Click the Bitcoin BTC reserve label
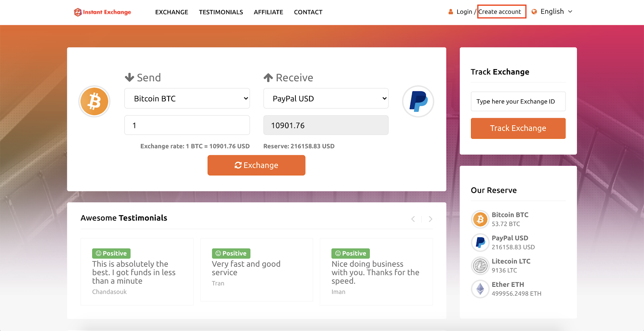The height and width of the screenshot is (331, 644). (x=510, y=215)
